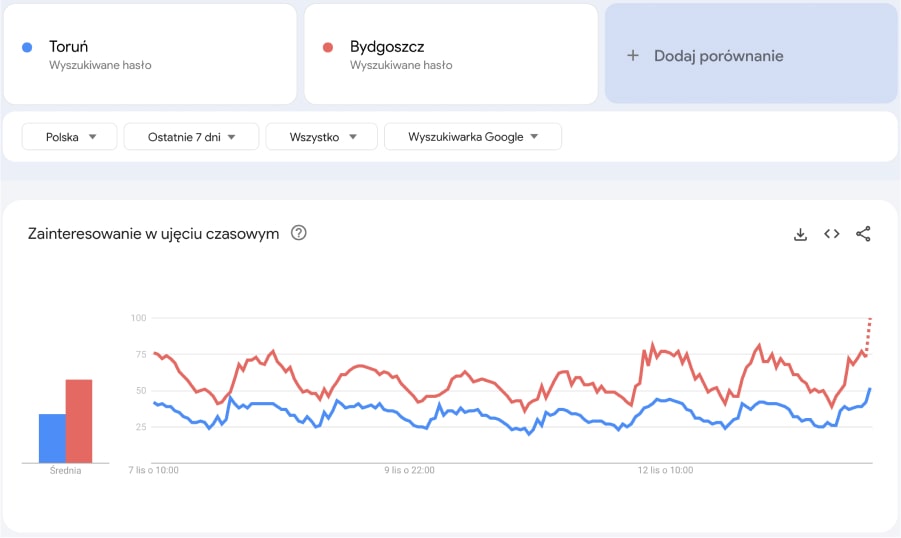This screenshot has width=901, height=538.
Task: Click the 12 lis o 10:00 axis label
Action: point(666,469)
